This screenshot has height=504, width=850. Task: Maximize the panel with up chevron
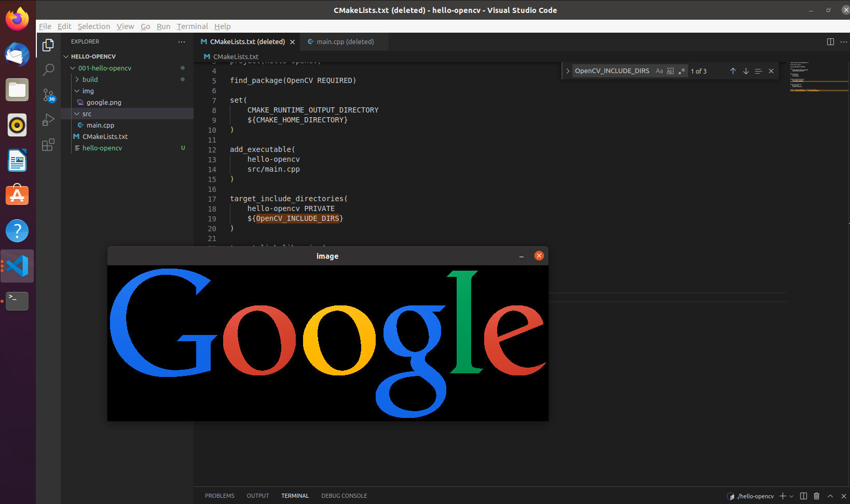tap(830, 496)
